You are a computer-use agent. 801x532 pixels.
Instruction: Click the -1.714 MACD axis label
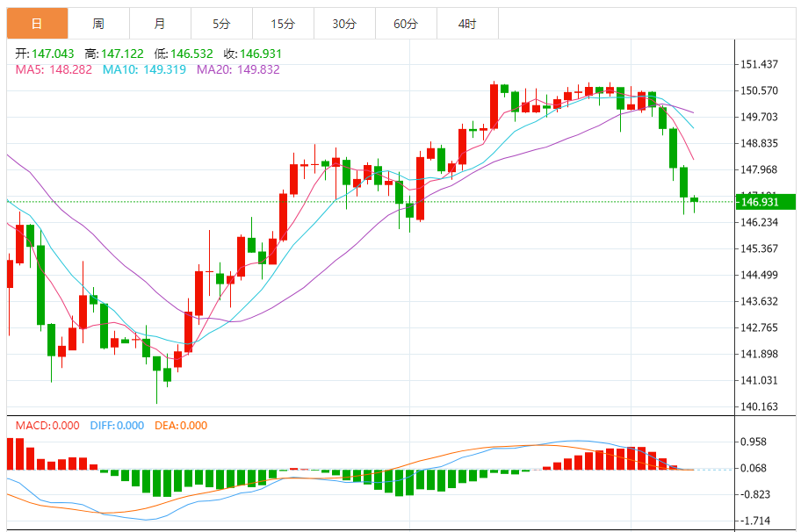click(755, 521)
